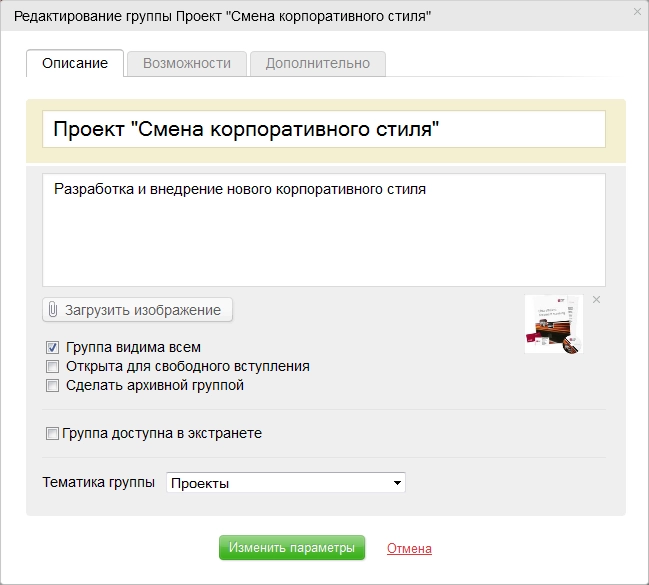Switch to the Описание tab
The image size is (649, 585).
(x=75, y=63)
